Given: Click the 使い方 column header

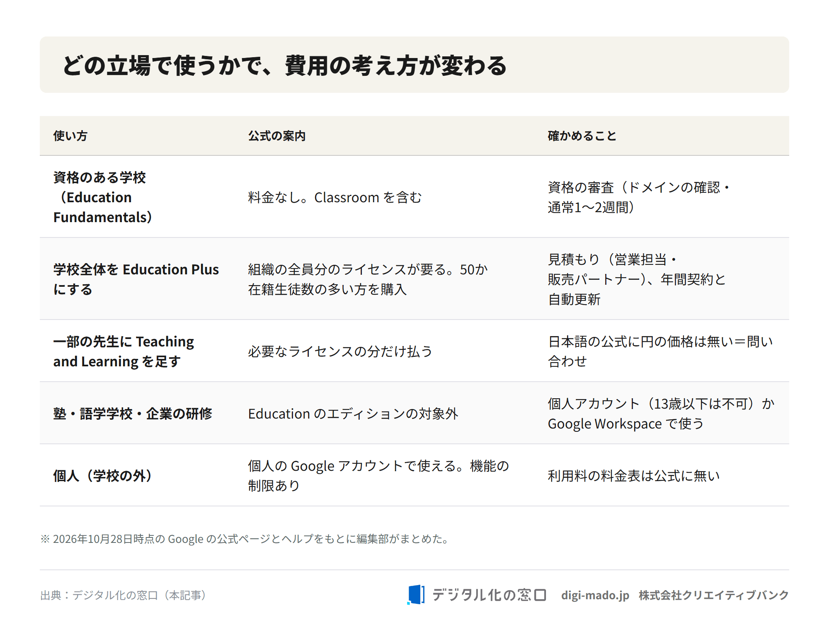Looking at the screenshot, I should [x=70, y=136].
